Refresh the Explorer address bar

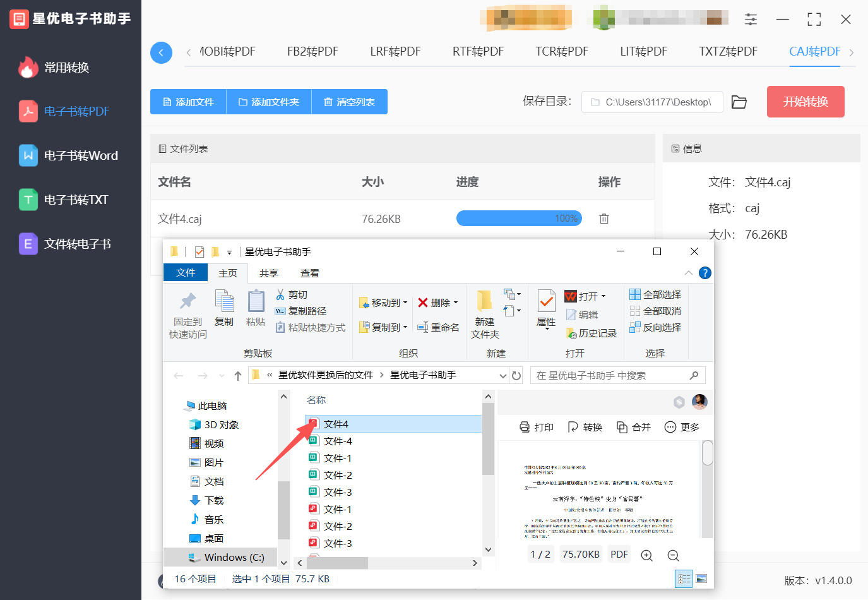tap(516, 375)
